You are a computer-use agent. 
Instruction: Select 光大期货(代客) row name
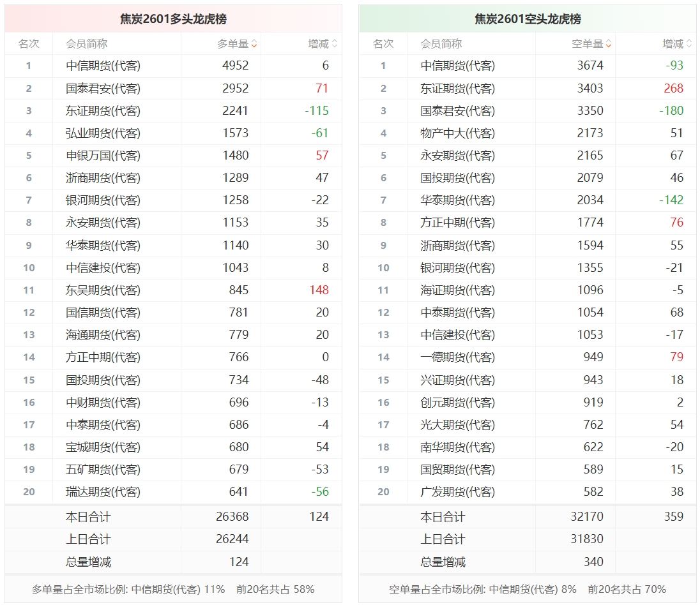[x=457, y=425]
